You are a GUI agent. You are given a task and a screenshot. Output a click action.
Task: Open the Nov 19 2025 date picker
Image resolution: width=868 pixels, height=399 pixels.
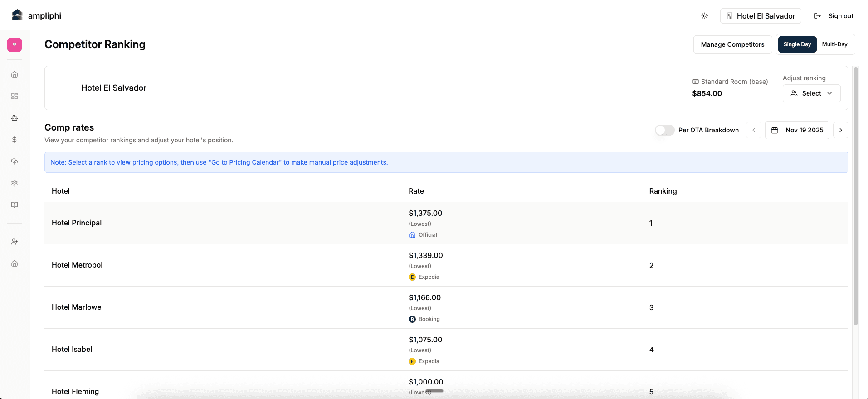(797, 130)
